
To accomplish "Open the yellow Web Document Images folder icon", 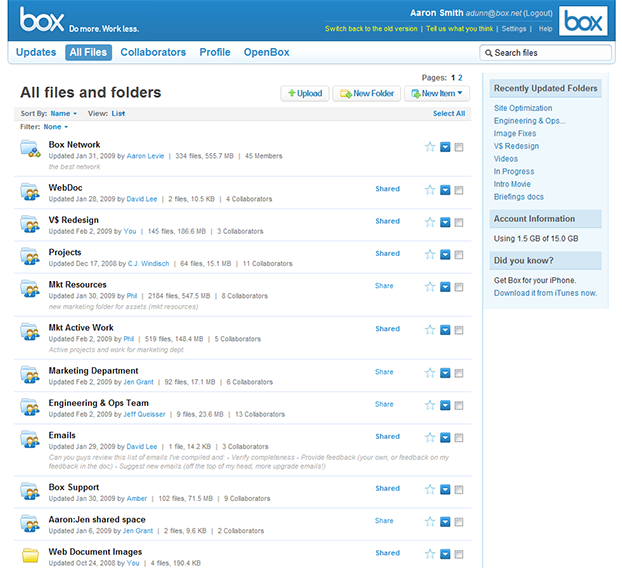I will pos(30,555).
